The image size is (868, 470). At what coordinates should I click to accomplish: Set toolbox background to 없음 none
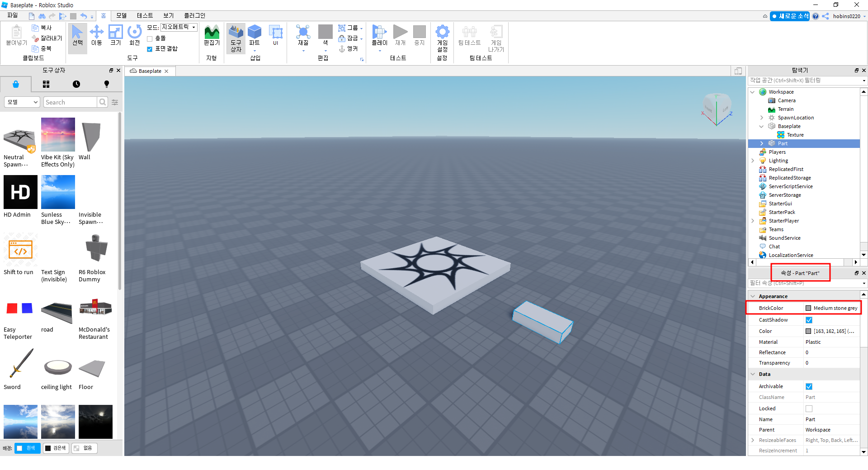click(x=84, y=448)
